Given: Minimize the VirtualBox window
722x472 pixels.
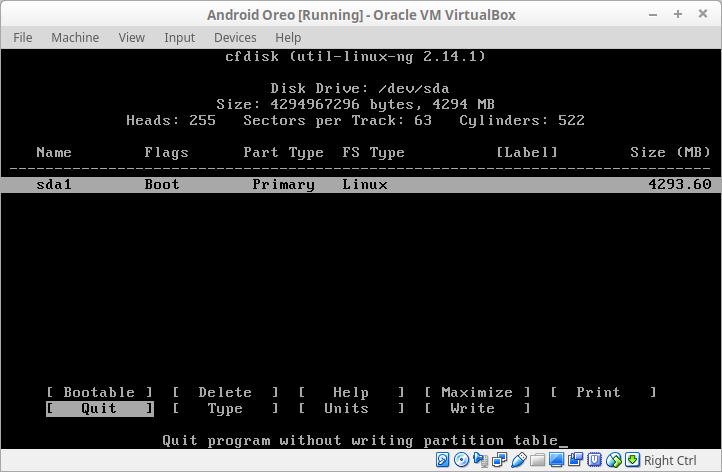Looking at the screenshot, I should (x=653, y=15).
